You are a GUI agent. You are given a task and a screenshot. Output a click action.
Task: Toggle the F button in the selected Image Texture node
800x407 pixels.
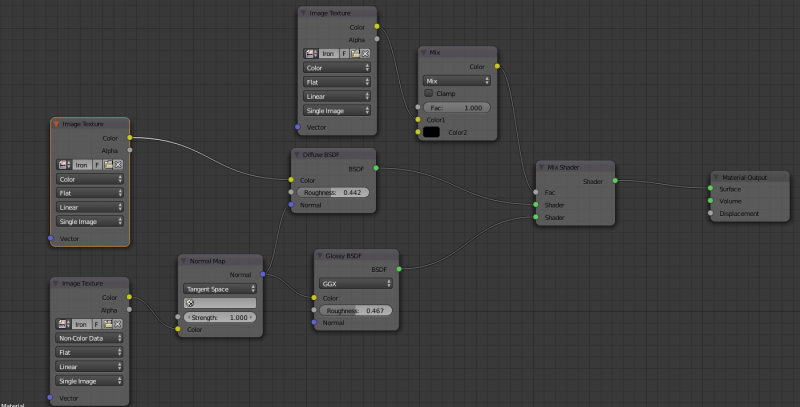click(x=97, y=164)
